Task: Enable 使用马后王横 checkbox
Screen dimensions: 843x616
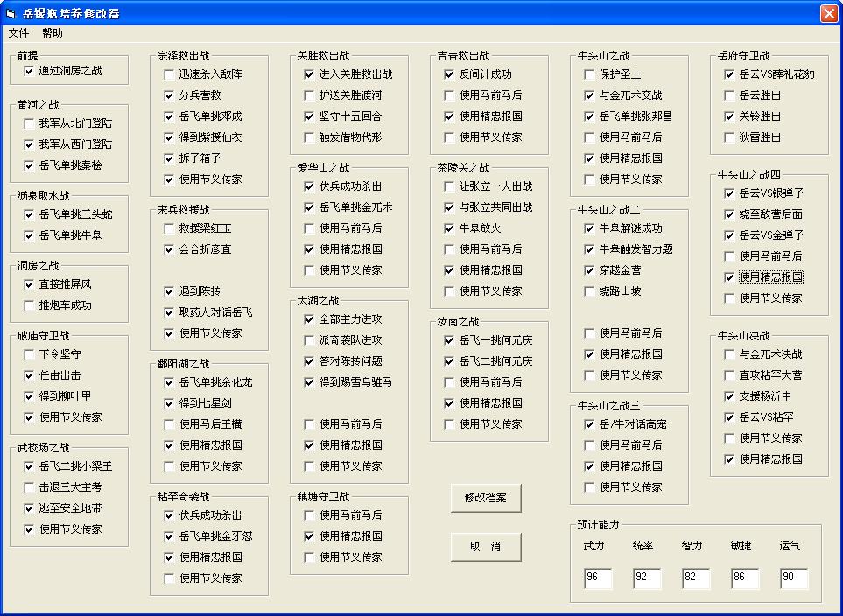Action: (x=169, y=424)
